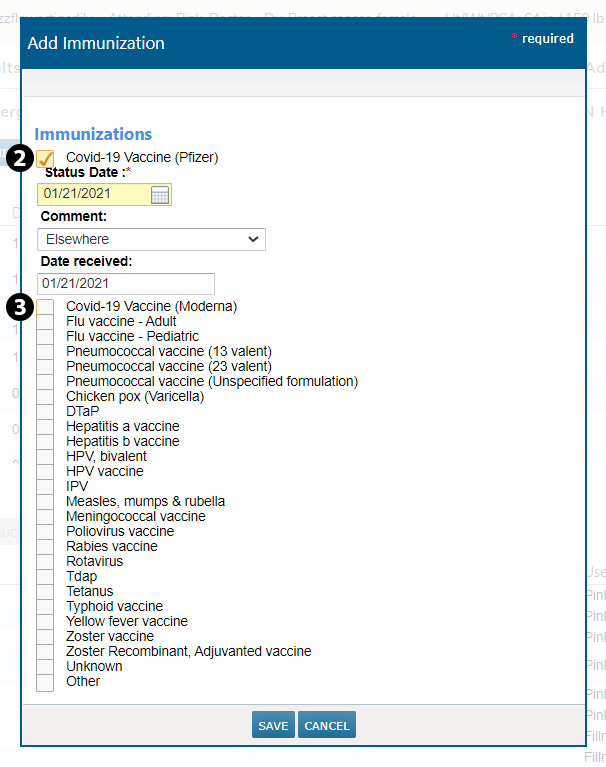Select the Hepatitis b vaccine checkbox
Viewport: 606px width, 767px height.
click(45, 442)
